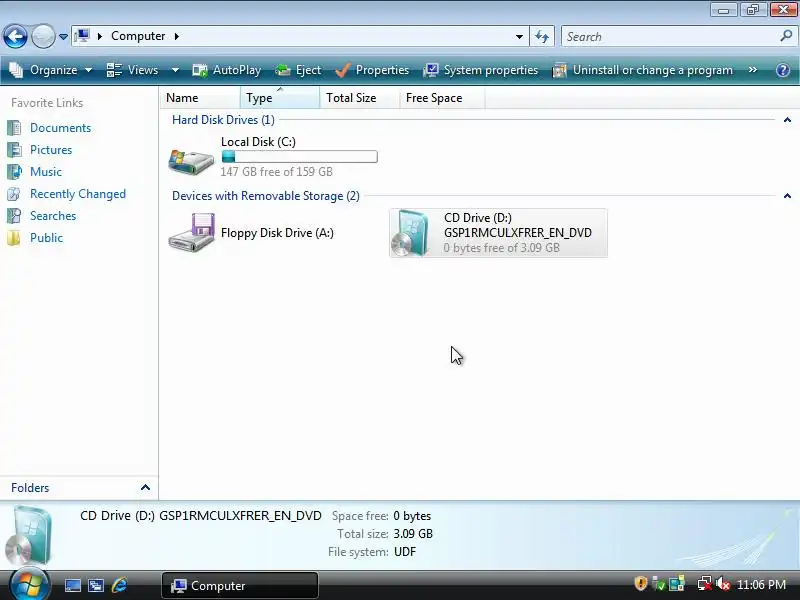Click the '147 GB free of 159 GB' text

tap(277, 172)
